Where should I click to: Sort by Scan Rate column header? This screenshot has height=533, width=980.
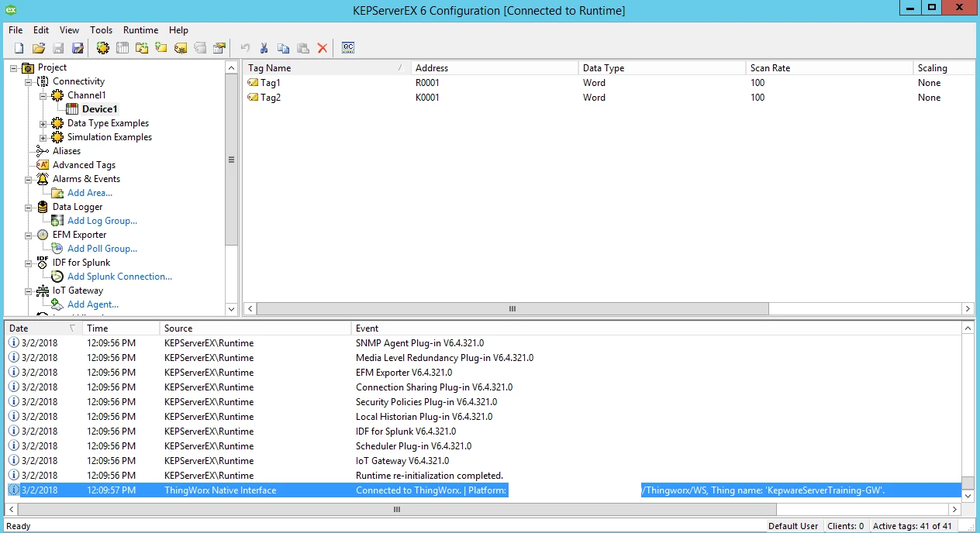829,68
